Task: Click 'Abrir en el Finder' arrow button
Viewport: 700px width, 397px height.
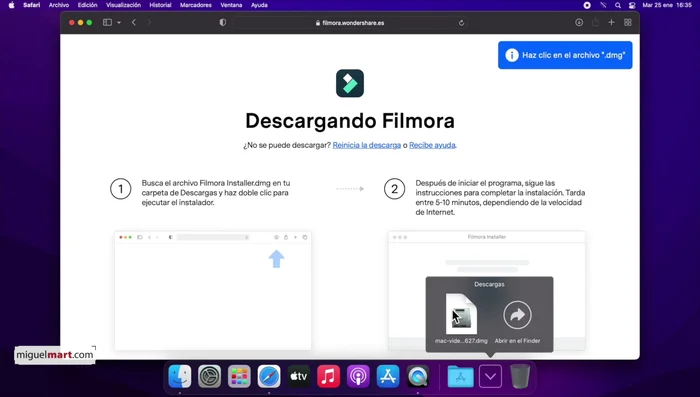Action: point(517,315)
